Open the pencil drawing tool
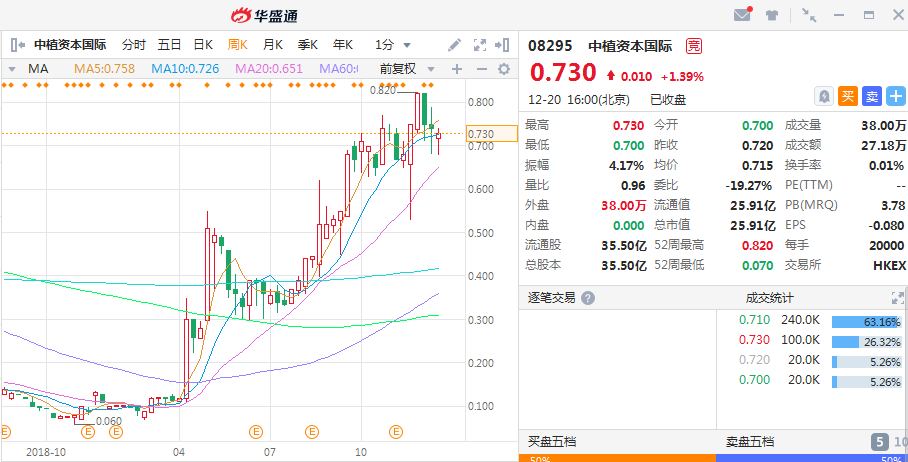 coord(455,45)
